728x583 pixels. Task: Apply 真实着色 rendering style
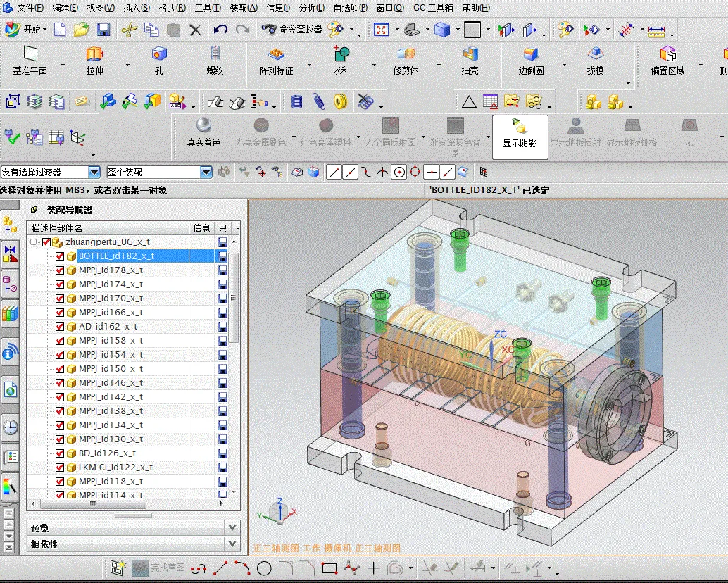click(x=203, y=134)
